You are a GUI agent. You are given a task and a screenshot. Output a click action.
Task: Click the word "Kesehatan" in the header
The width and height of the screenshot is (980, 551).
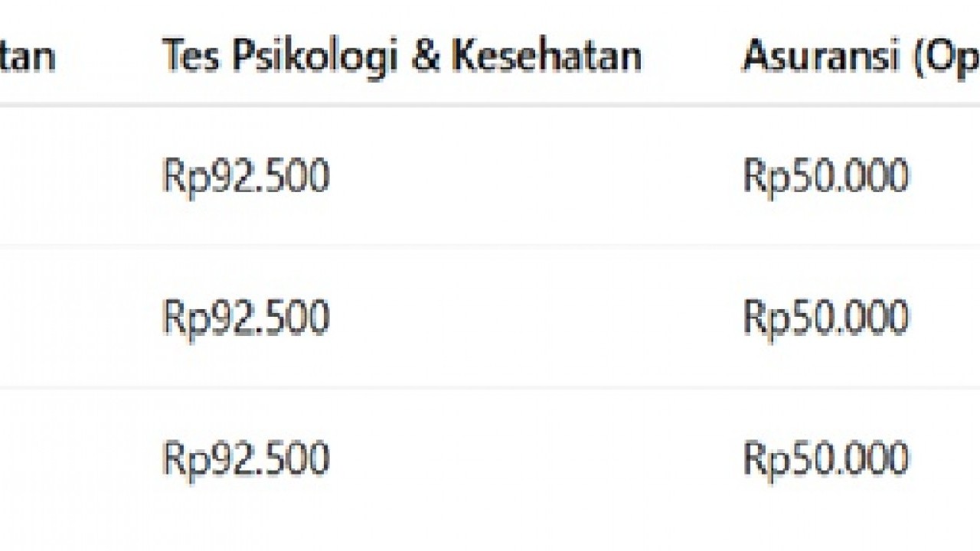546,57
